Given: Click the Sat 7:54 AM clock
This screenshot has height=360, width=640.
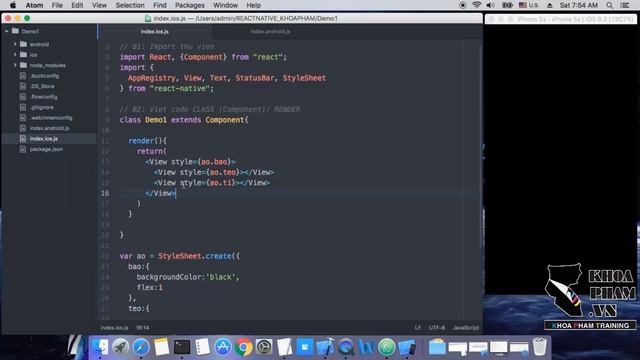Looking at the screenshot, I should coord(579,5).
